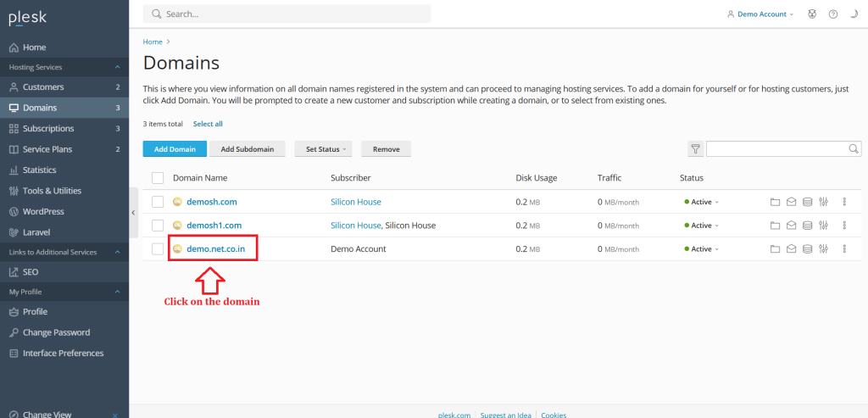This screenshot has width=868, height=418.
Task: Open settings sliders icon for demosh.com row
Action: (824, 202)
